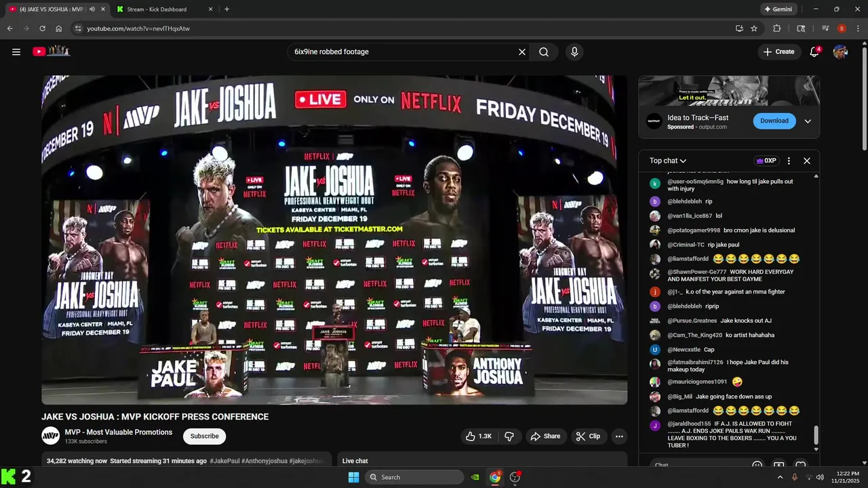The width and height of the screenshot is (868, 488).
Task: Open MVP channel avatar
Action: pyautogui.click(x=51, y=436)
